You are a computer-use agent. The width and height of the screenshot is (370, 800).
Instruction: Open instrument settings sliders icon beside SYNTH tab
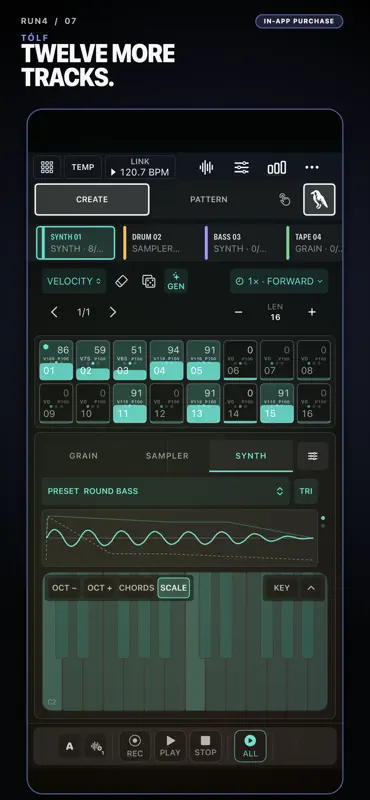click(x=312, y=456)
